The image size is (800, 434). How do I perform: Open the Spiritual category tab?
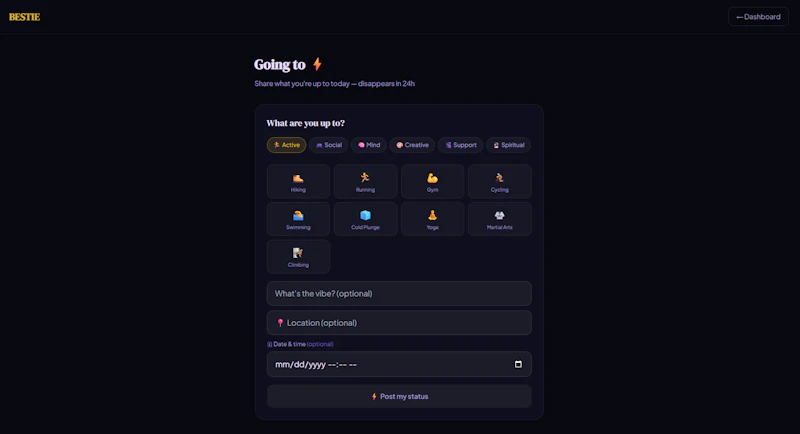509,145
